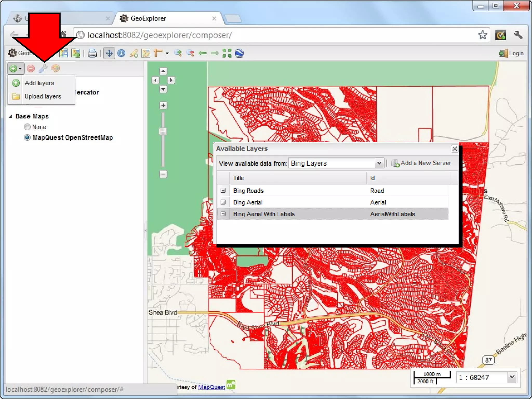This screenshot has width=532, height=399.
Task: Click the layer styles palette icon
Action: (x=55, y=68)
